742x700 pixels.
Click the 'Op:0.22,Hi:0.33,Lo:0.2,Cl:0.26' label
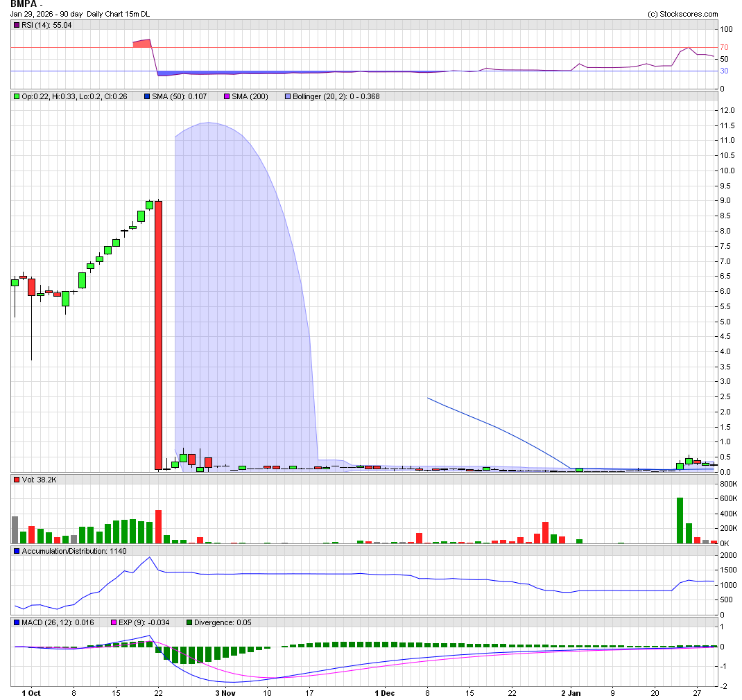[74, 96]
